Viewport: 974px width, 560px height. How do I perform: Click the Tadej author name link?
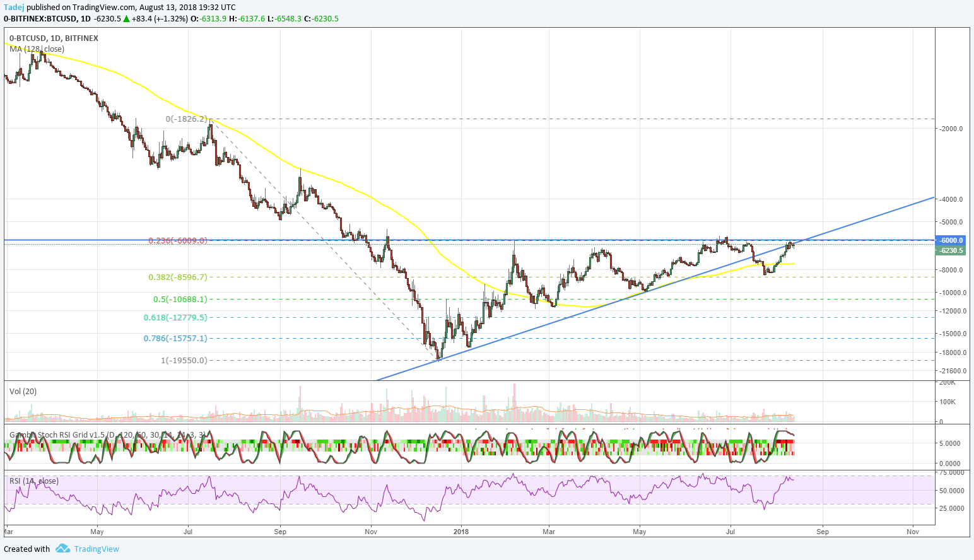pyautogui.click(x=14, y=7)
